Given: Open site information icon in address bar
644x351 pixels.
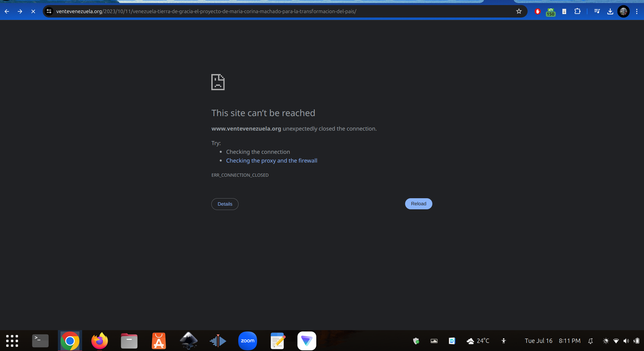Looking at the screenshot, I should [49, 11].
